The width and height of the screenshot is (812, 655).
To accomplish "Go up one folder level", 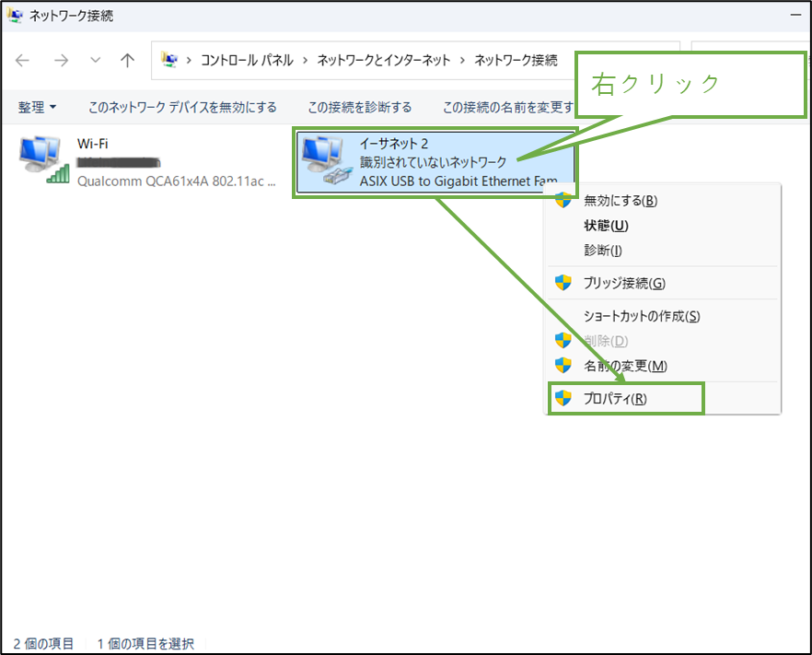I will pos(127,61).
